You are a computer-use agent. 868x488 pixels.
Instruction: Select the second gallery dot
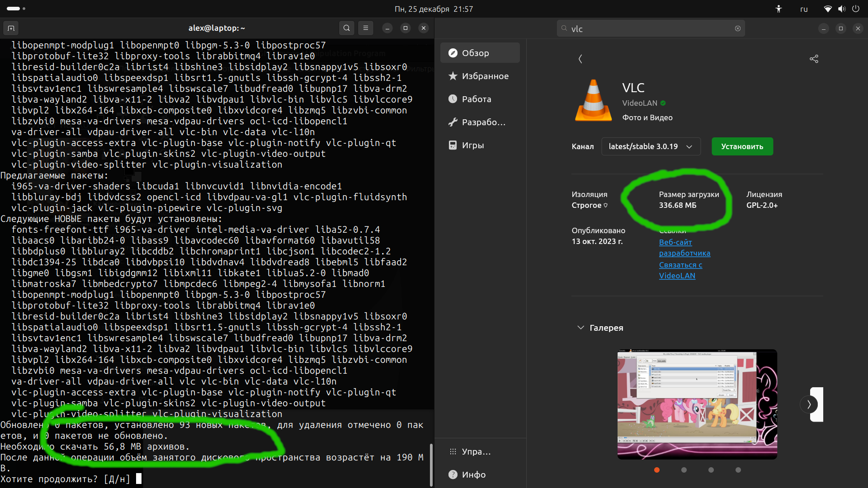pos(684,470)
